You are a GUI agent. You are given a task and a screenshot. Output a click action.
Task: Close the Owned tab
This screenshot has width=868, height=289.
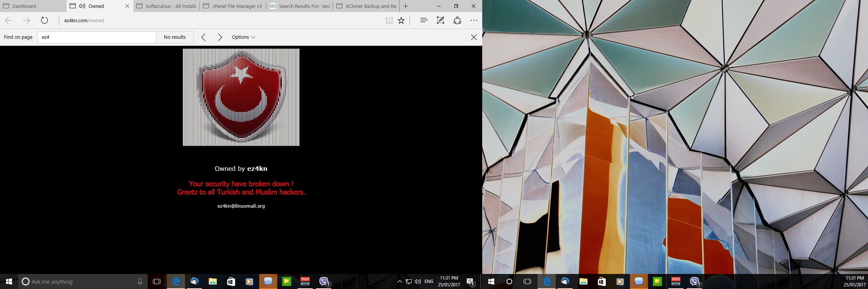(127, 6)
